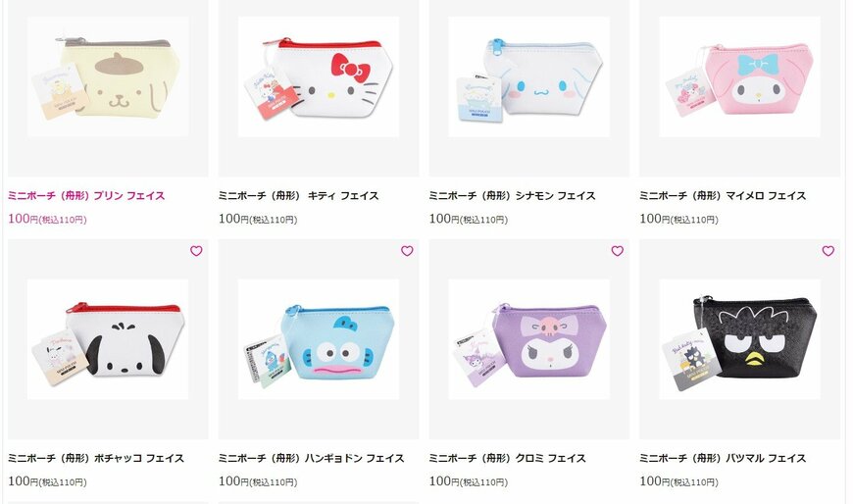The height and width of the screenshot is (504, 853).
Task: Open the ポチャッコ フェイス product title
Action: pos(96,458)
